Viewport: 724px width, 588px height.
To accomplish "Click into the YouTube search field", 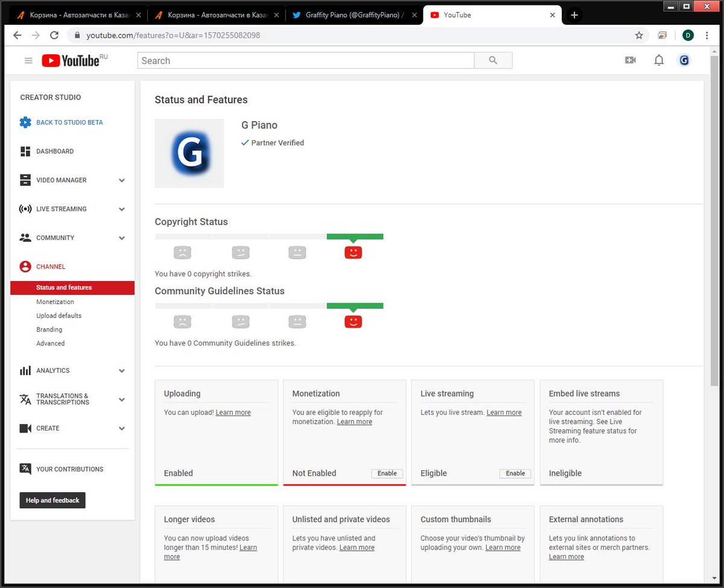I will pyautogui.click(x=306, y=60).
